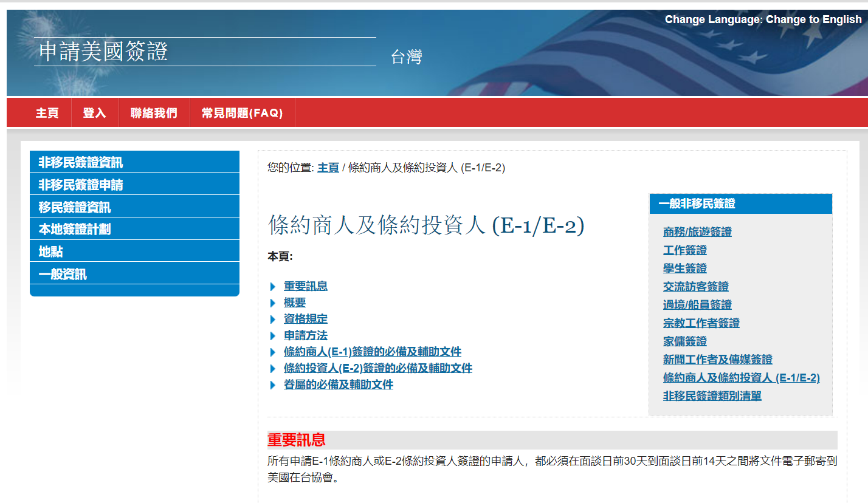
Task: Switch language with Change to English
Action: pos(813,19)
